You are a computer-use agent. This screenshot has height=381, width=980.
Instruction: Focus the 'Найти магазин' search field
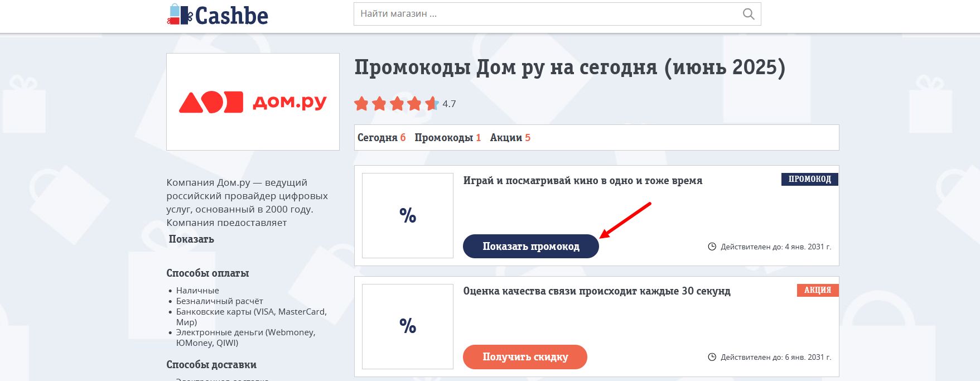pos(557,14)
